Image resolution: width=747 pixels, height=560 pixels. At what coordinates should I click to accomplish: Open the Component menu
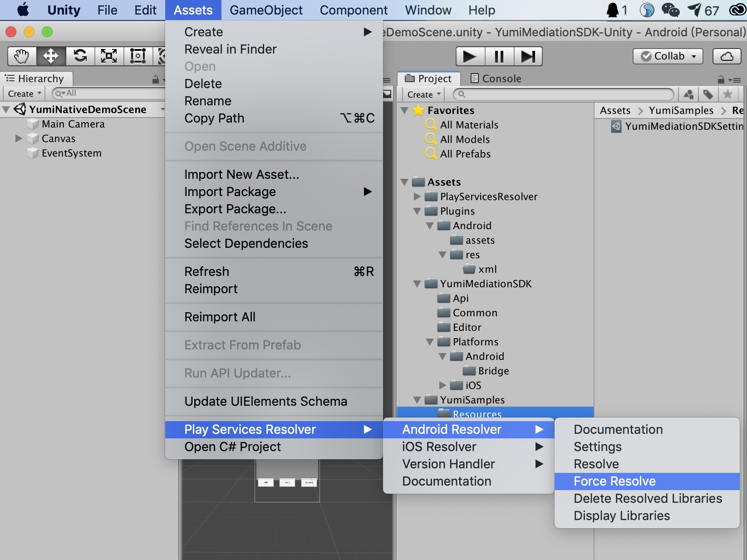(354, 10)
